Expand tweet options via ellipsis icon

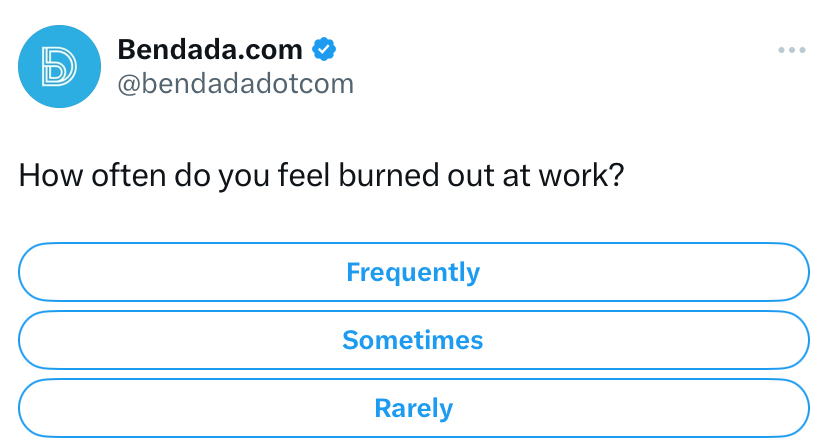[x=792, y=50]
